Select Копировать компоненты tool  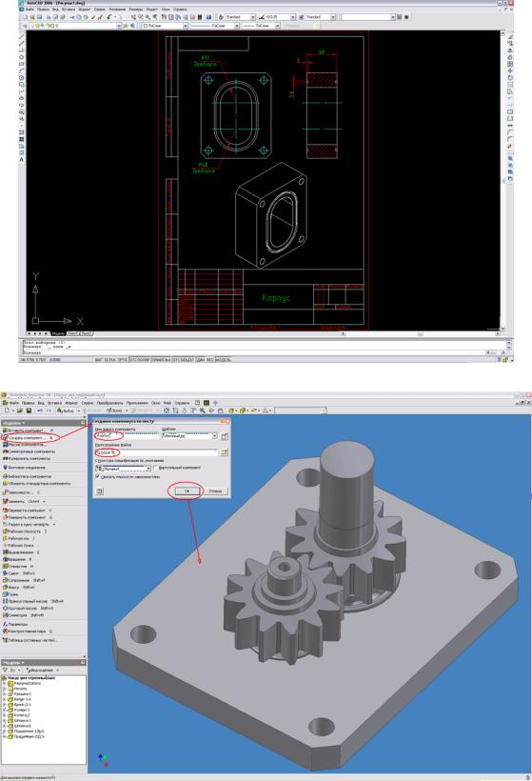point(27,458)
